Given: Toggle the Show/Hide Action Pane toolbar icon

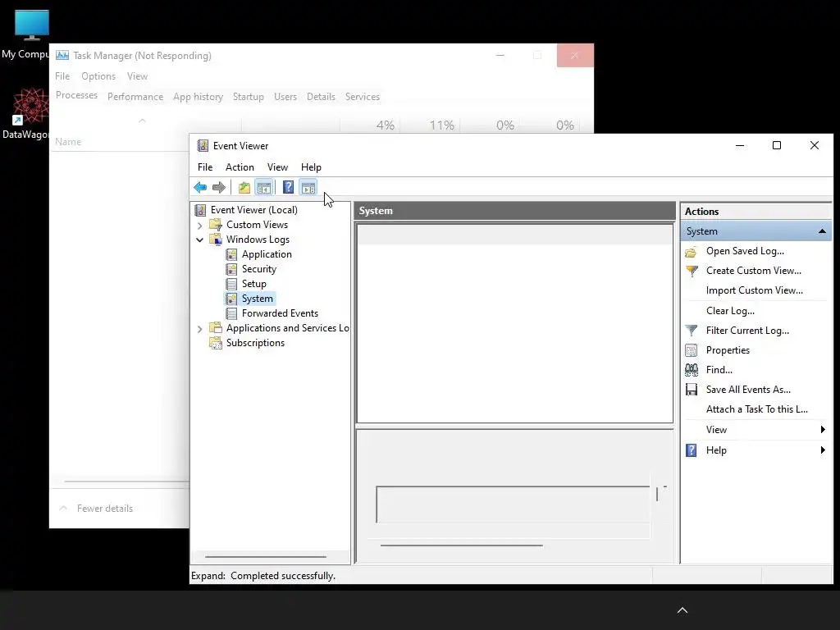Looking at the screenshot, I should coord(308,187).
